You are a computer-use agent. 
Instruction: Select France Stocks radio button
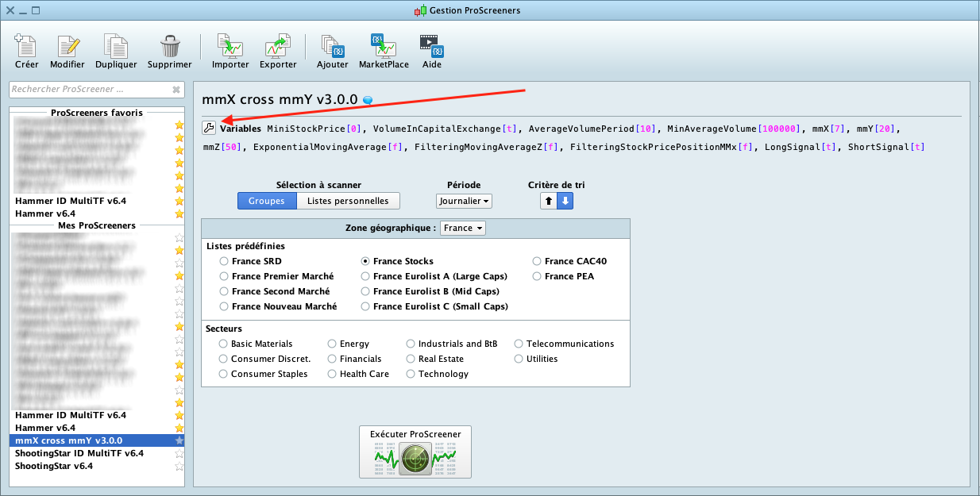pos(365,261)
